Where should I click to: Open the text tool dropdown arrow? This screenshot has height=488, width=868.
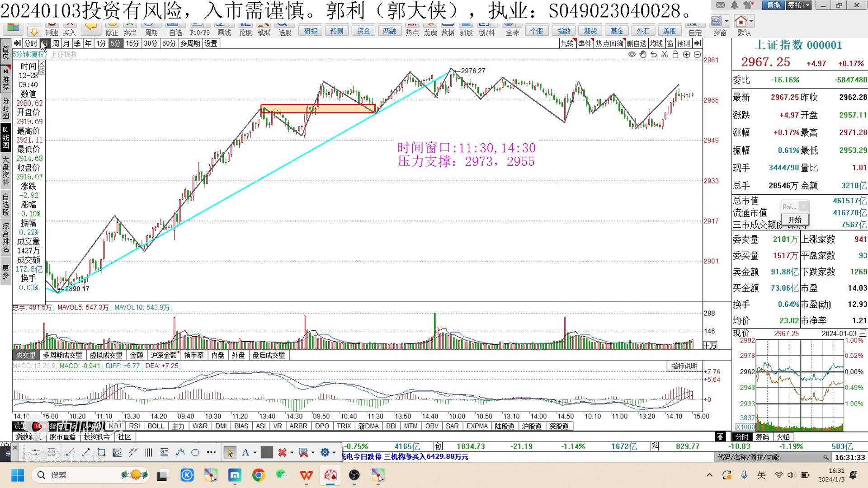(x=255, y=452)
